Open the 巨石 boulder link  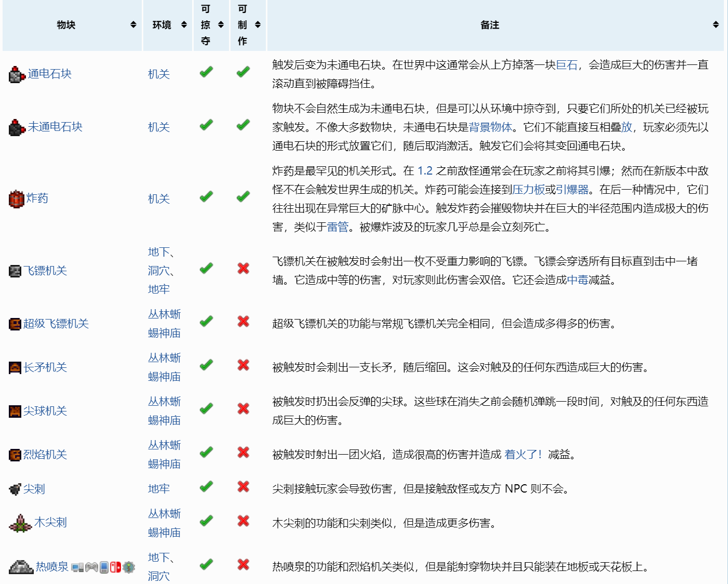[x=567, y=65]
